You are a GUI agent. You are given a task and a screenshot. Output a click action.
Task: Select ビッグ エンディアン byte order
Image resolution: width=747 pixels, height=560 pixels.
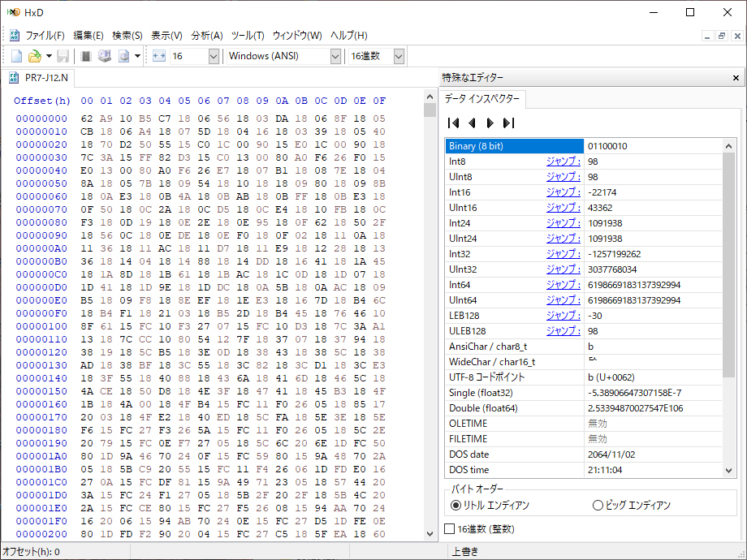tap(631, 506)
